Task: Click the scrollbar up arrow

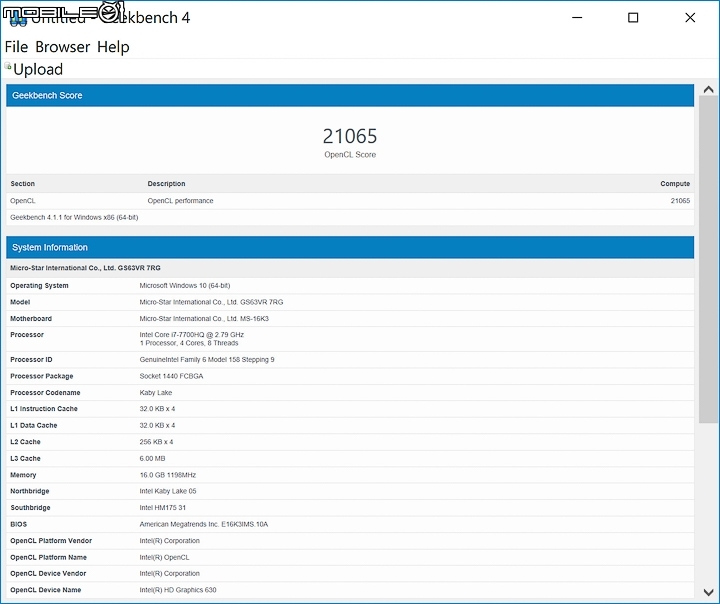Action: pos(709,90)
